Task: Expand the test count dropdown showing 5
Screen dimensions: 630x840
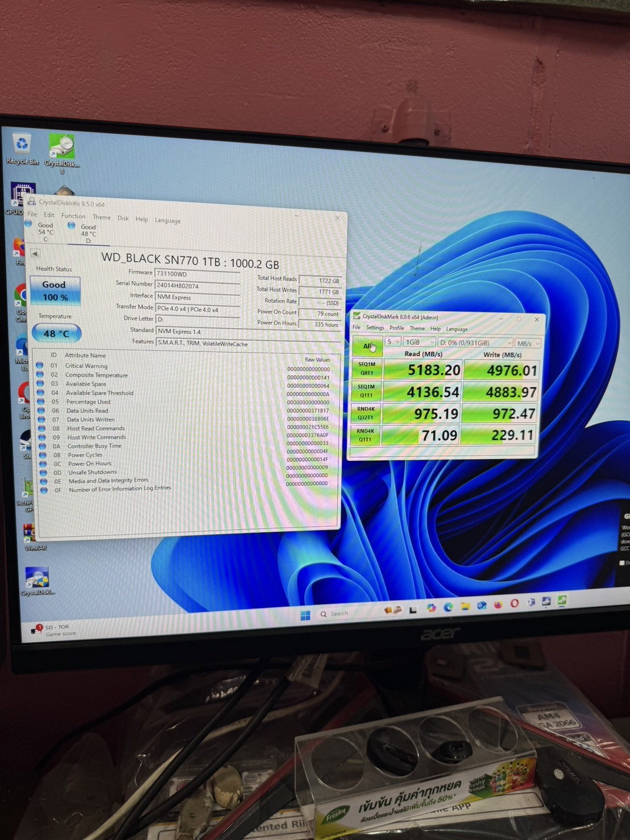Action: click(x=393, y=342)
